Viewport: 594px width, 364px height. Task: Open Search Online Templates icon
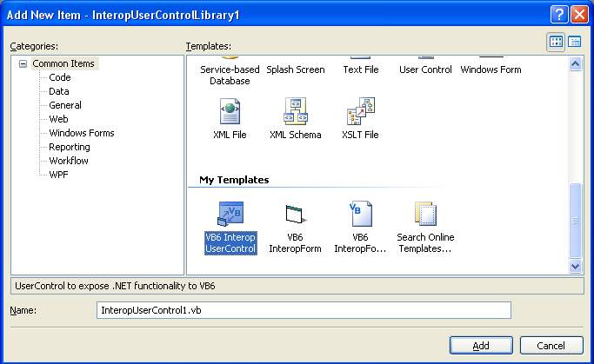pos(426,214)
